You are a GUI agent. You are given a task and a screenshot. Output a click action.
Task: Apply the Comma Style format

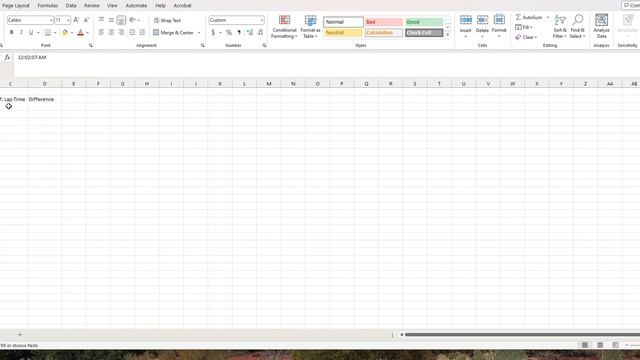239,32
